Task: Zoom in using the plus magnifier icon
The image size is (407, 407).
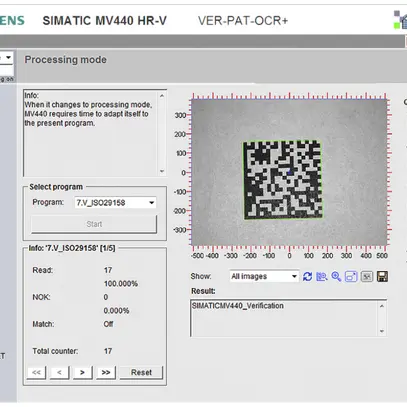Action: point(336,276)
